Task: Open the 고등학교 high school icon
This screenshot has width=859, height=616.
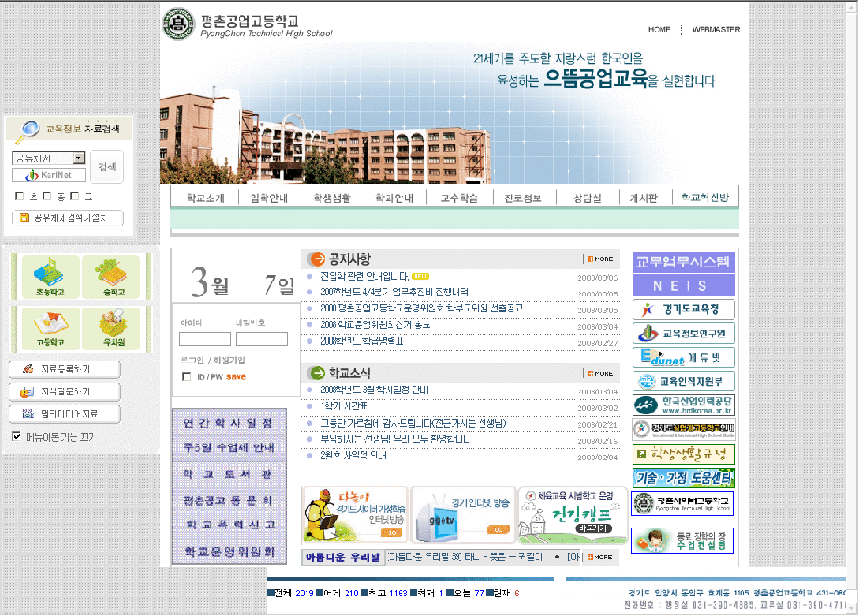Action: [x=50, y=326]
